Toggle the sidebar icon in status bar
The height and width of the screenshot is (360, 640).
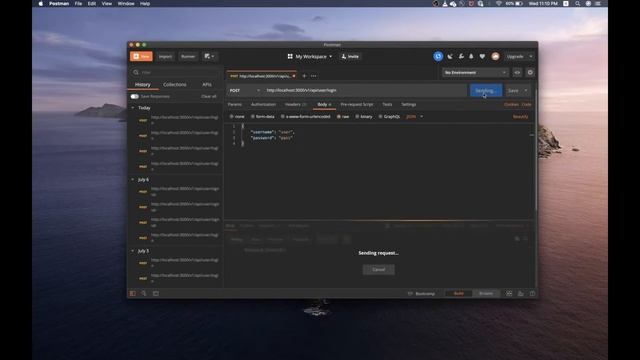[133, 293]
